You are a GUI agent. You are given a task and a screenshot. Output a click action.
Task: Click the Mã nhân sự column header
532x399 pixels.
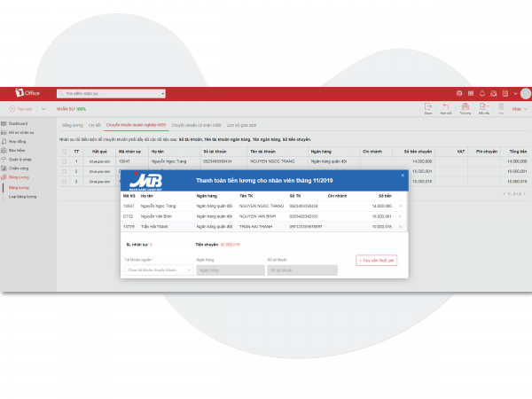pyautogui.click(x=129, y=152)
